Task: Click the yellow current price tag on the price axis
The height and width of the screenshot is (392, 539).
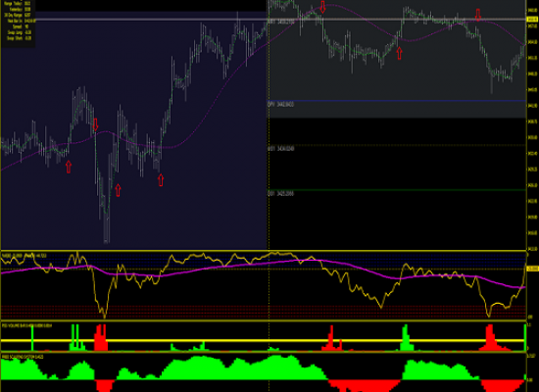Action: pyautogui.click(x=532, y=20)
